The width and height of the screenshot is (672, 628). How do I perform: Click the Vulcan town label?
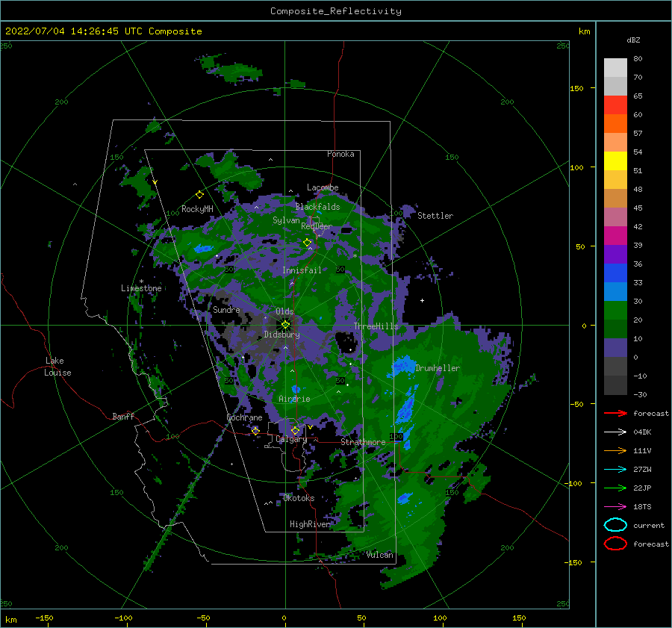pyautogui.click(x=380, y=555)
